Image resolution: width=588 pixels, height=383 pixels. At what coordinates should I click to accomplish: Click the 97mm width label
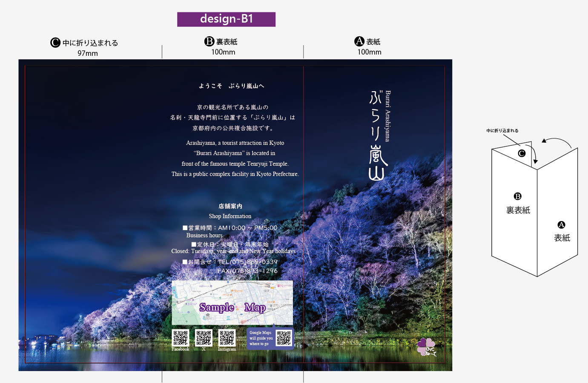[88, 53]
